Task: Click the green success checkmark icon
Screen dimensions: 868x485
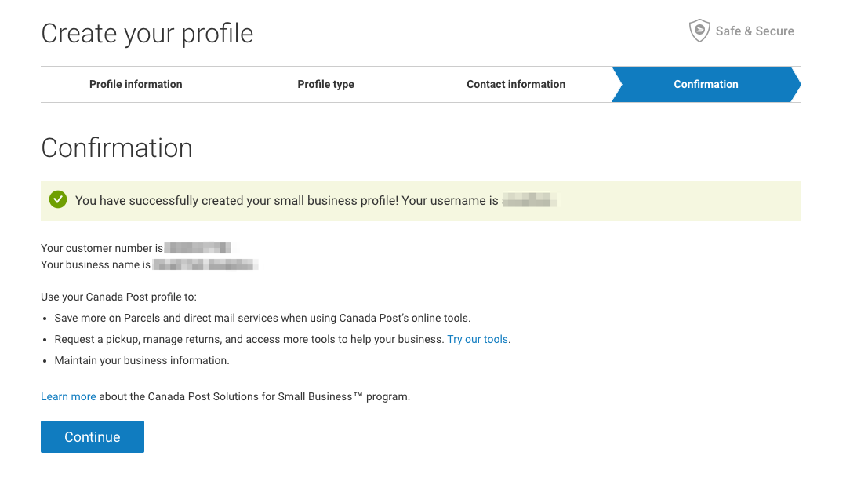Action: [x=58, y=199]
